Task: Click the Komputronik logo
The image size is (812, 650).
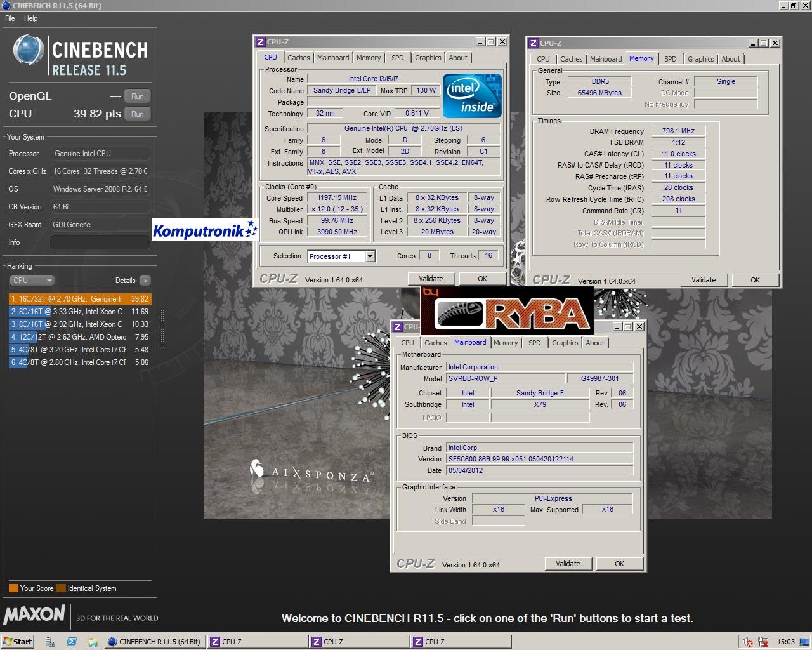Action: [x=205, y=230]
